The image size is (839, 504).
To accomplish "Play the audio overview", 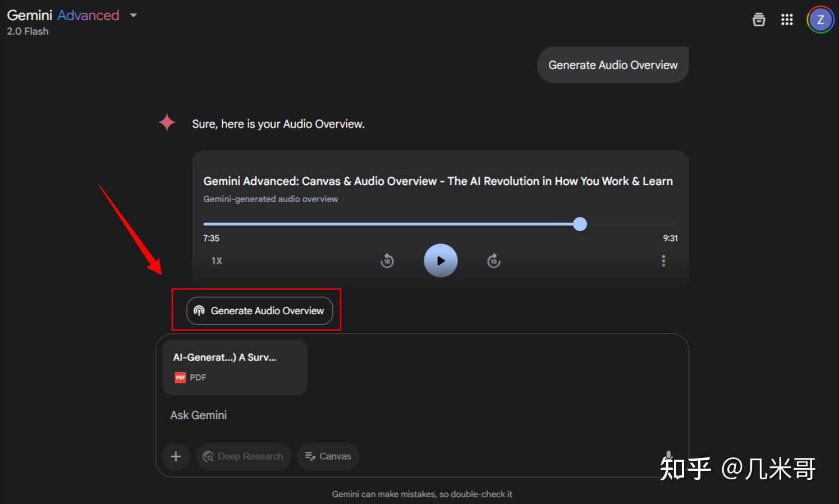I will (x=441, y=260).
